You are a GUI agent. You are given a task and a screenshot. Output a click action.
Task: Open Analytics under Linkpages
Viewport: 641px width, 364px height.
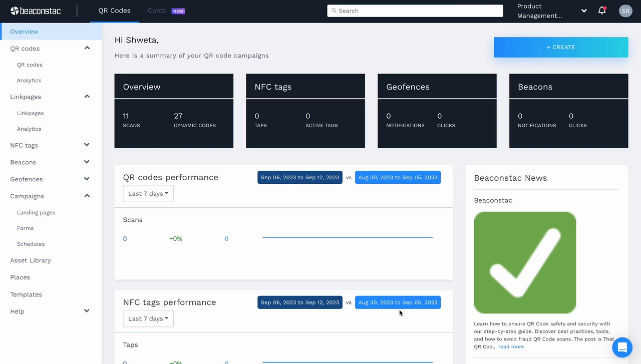29,129
